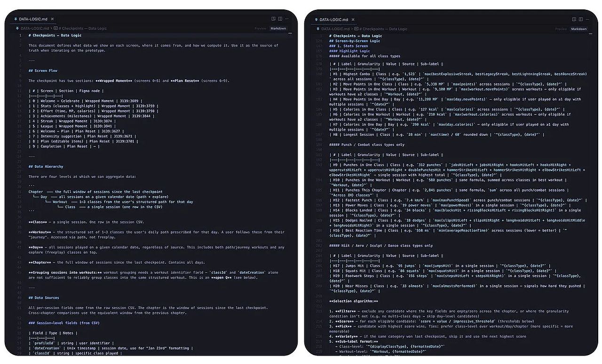Split the left editor window
Viewport: 602px width, 364px height.
(280, 19)
